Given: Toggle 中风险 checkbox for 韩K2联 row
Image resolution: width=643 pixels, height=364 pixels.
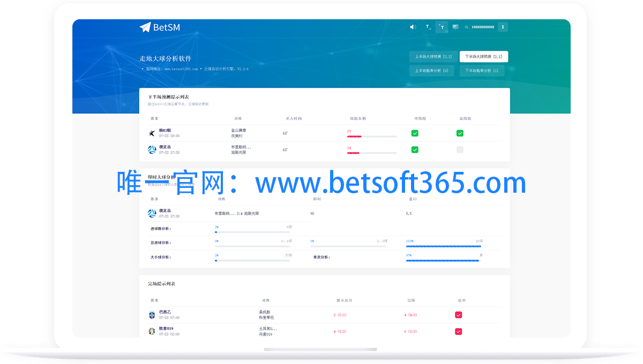Looking at the screenshot, I should pyautogui.click(x=415, y=133).
